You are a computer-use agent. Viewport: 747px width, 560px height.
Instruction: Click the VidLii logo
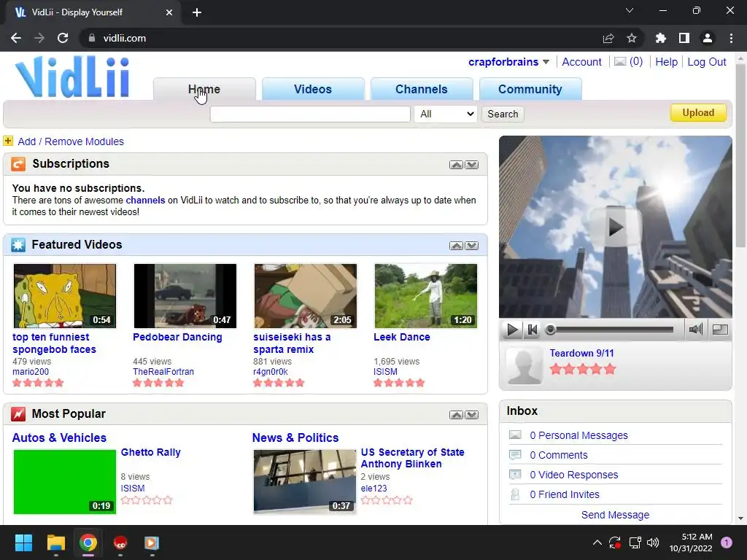pyautogui.click(x=72, y=77)
